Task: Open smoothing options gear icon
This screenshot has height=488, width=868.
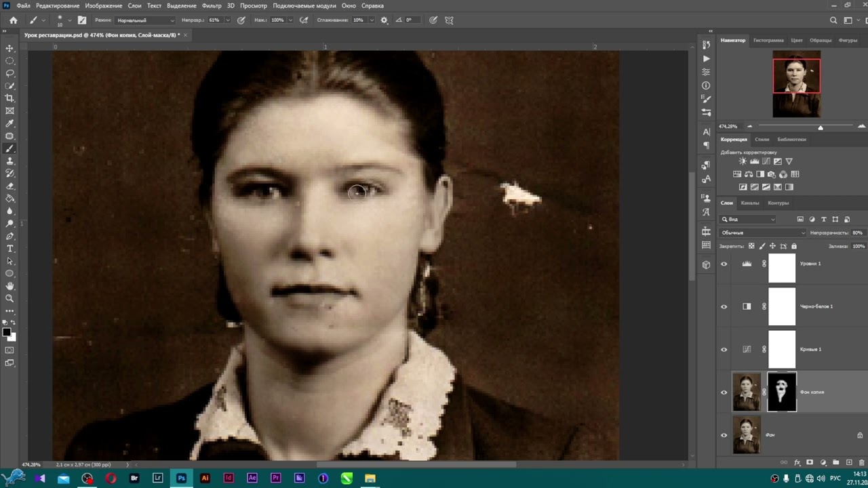Action: (384, 20)
